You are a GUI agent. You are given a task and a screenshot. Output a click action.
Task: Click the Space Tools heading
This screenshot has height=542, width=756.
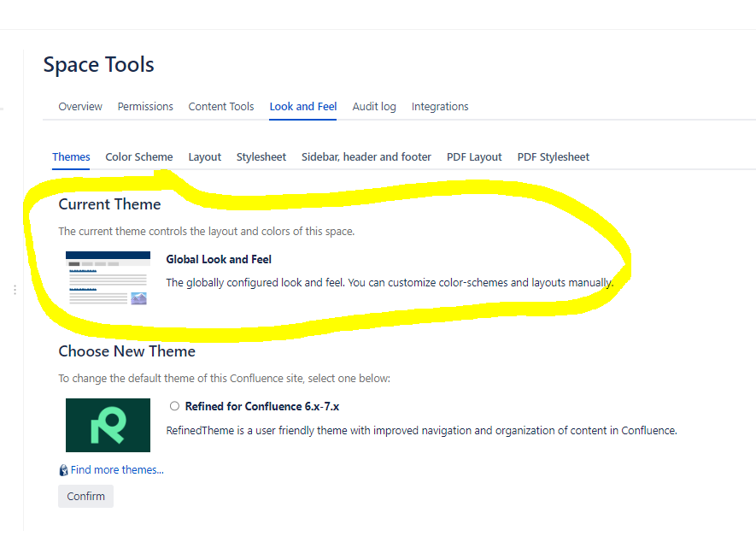tap(99, 65)
